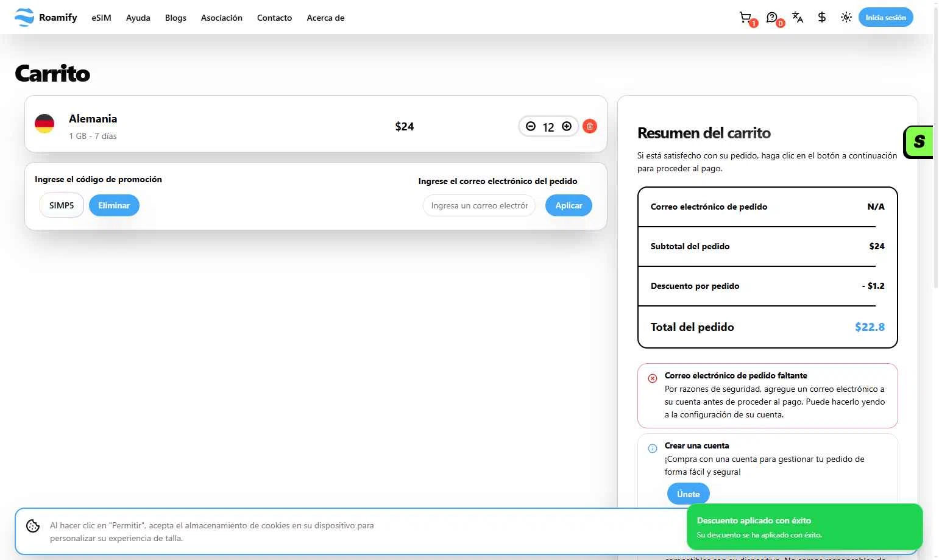Click the cookie icon in consent banner
The height and width of the screenshot is (560, 939).
[x=33, y=526]
